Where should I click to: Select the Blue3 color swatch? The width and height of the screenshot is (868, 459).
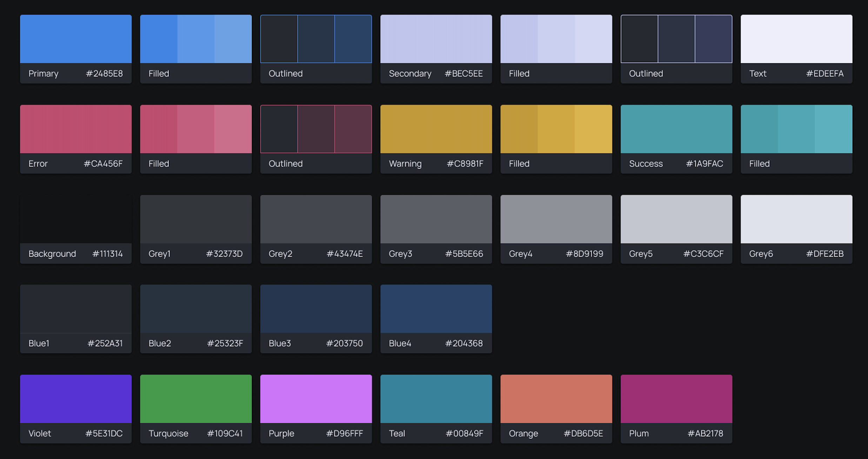[316, 309]
